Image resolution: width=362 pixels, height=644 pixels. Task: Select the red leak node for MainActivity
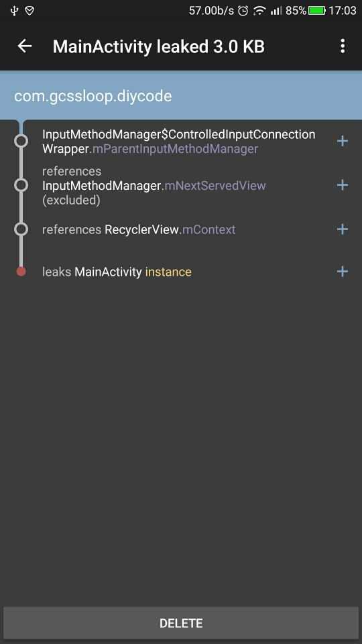click(21, 272)
